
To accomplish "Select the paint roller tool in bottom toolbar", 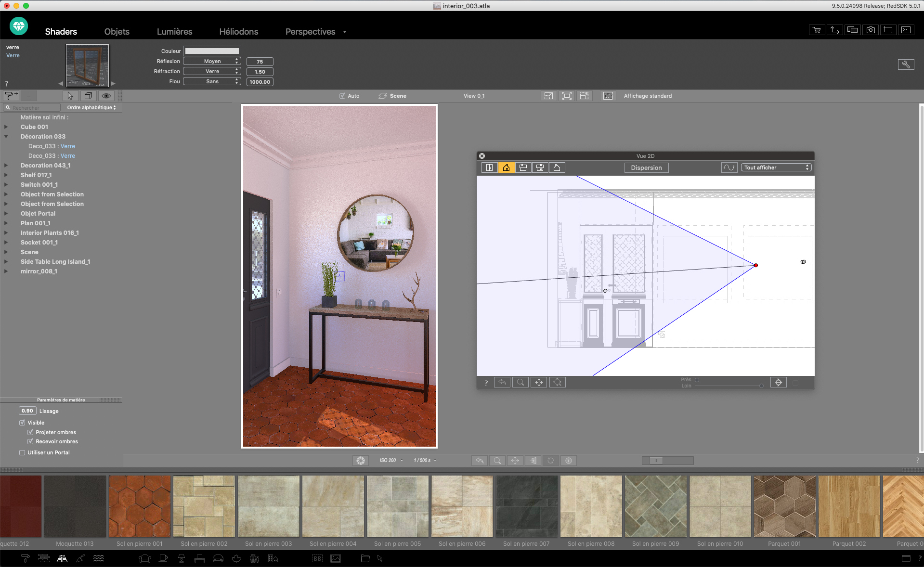I will [25, 559].
